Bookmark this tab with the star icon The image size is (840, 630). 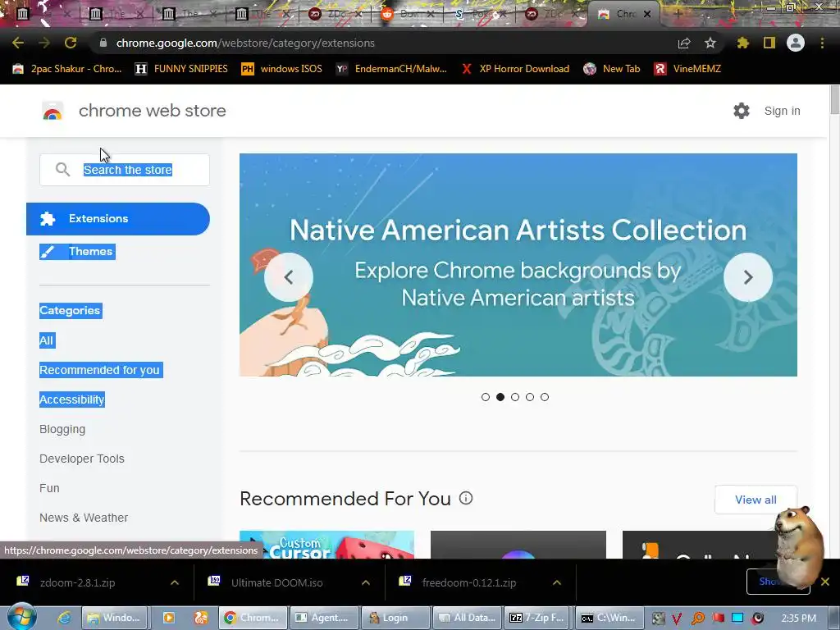pos(710,43)
